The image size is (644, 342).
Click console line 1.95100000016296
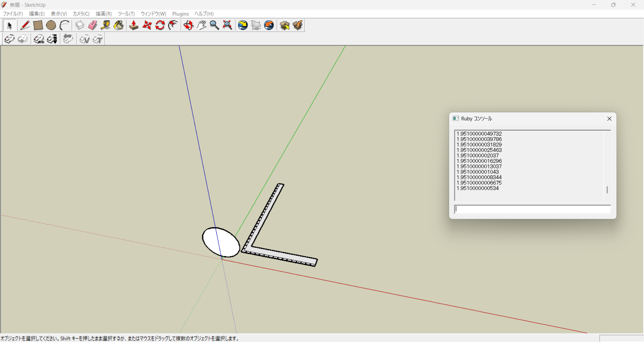coord(479,161)
